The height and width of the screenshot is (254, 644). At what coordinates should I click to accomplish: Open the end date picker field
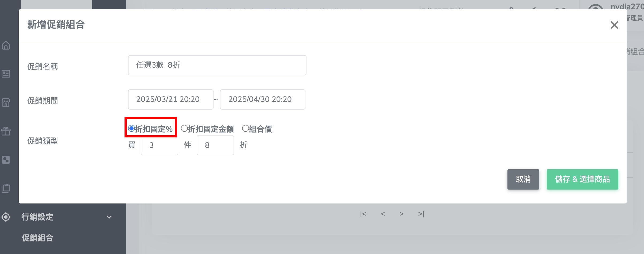point(262,99)
